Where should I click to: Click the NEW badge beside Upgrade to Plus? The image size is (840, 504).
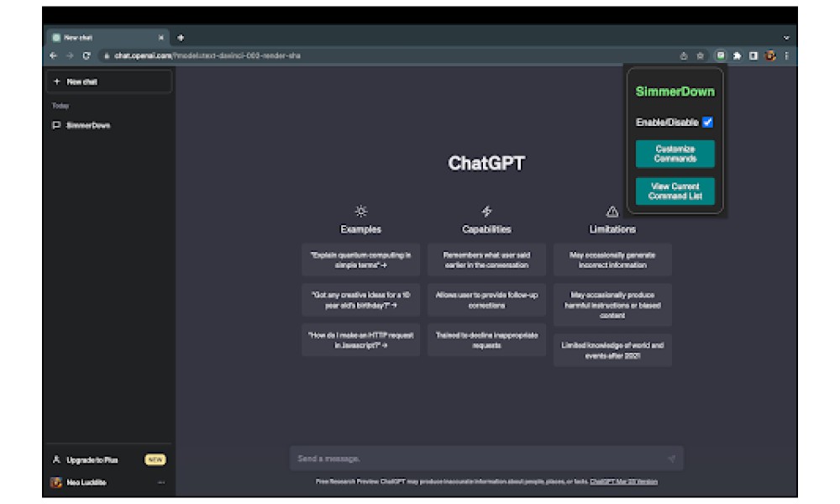(155, 459)
